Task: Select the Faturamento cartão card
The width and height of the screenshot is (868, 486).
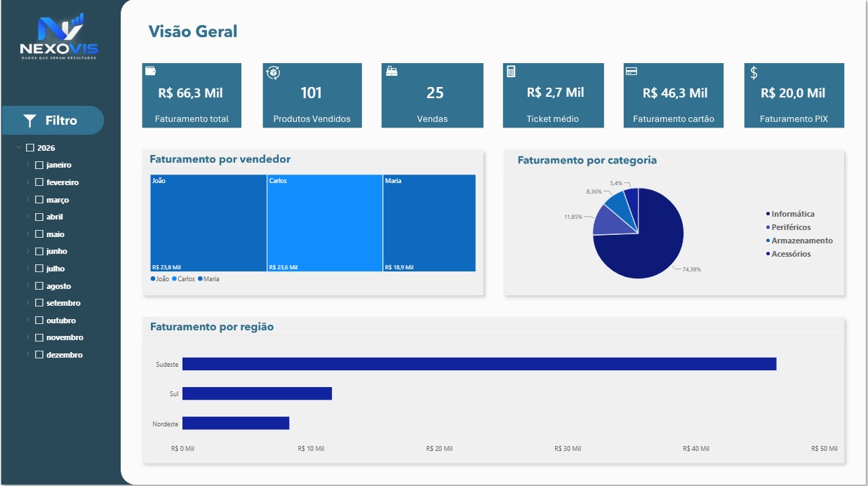Action: (x=674, y=95)
